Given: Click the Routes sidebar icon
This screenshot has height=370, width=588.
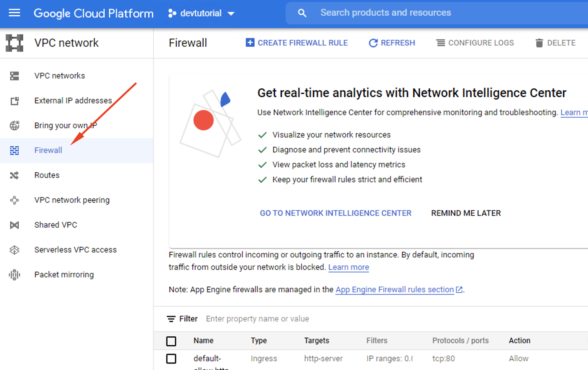Looking at the screenshot, I should pos(14,175).
